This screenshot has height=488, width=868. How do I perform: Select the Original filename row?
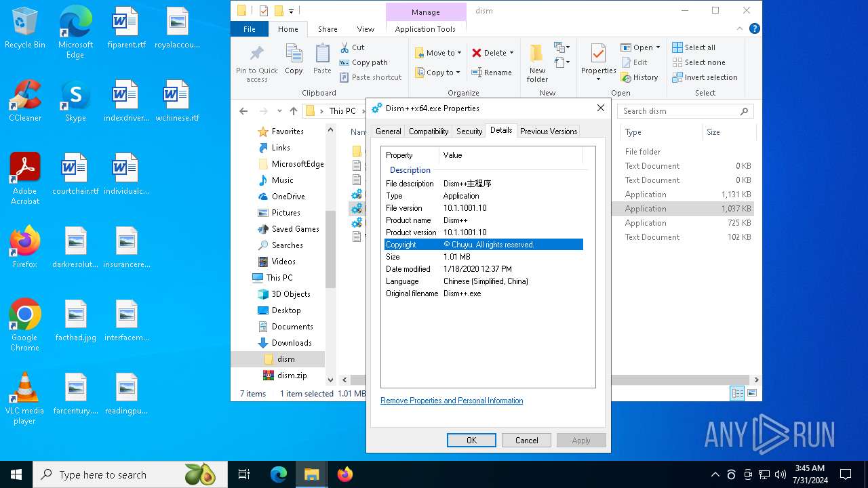click(484, 293)
